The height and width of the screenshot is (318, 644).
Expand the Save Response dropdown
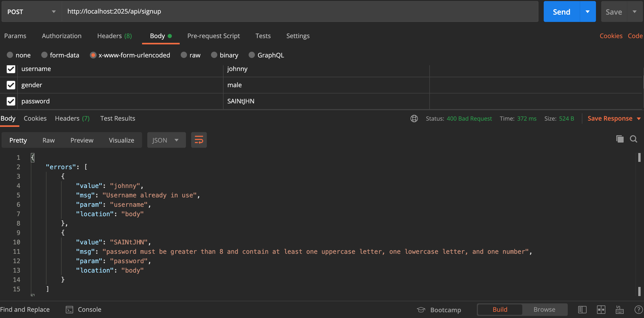coord(639,118)
